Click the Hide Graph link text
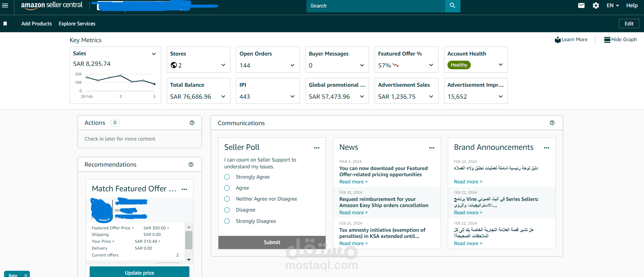Viewport: 644px width, 277px height. [624, 39]
